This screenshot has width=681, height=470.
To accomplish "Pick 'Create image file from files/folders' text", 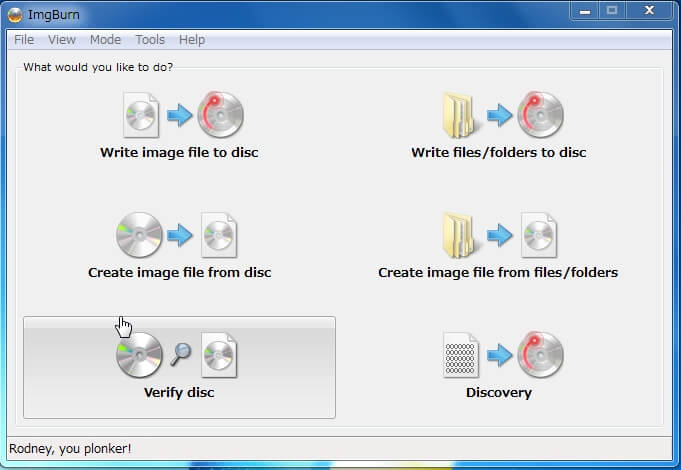I will [x=498, y=273].
